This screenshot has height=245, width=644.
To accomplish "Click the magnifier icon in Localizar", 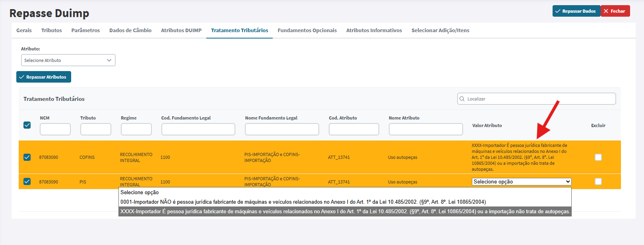I will point(462,99).
